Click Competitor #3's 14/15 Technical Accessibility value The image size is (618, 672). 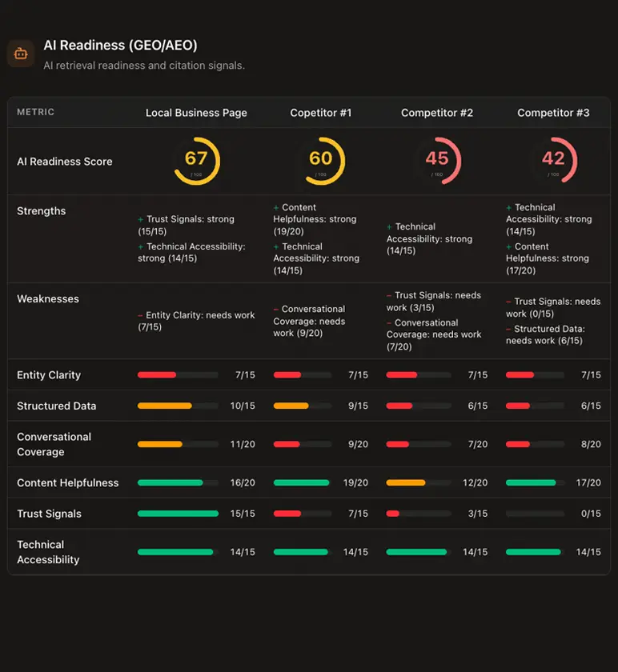pyautogui.click(x=588, y=552)
